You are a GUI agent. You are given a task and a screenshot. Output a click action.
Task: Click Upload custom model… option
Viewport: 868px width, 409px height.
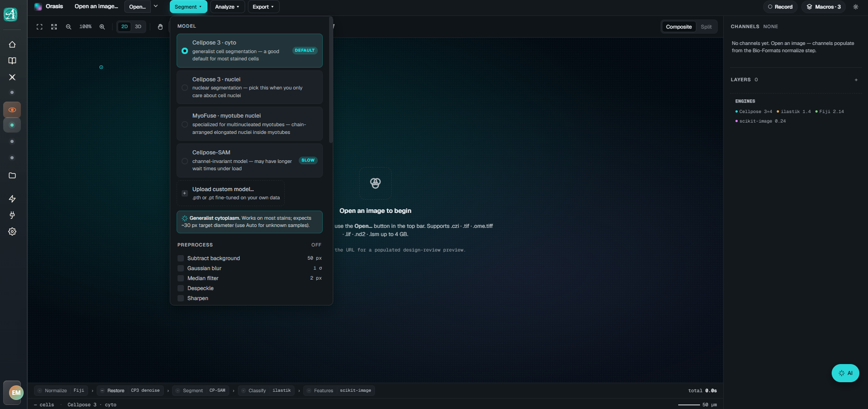tap(231, 193)
